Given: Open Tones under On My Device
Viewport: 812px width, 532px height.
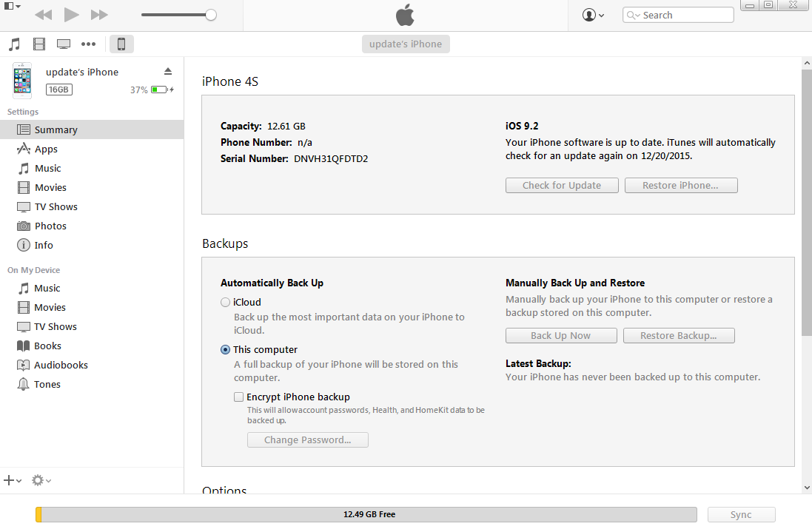Looking at the screenshot, I should click(x=92, y=384).
